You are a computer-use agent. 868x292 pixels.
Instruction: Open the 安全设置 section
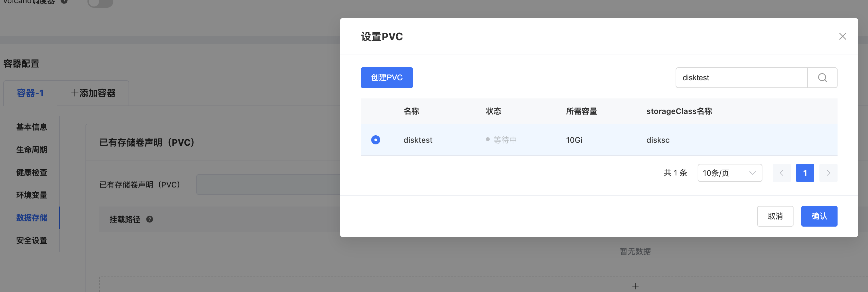[x=32, y=241]
